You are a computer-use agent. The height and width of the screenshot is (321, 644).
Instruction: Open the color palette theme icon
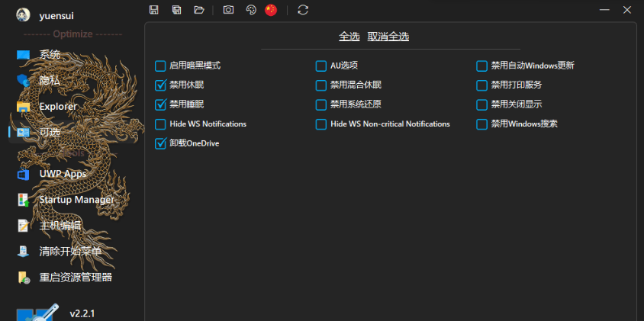click(x=251, y=10)
